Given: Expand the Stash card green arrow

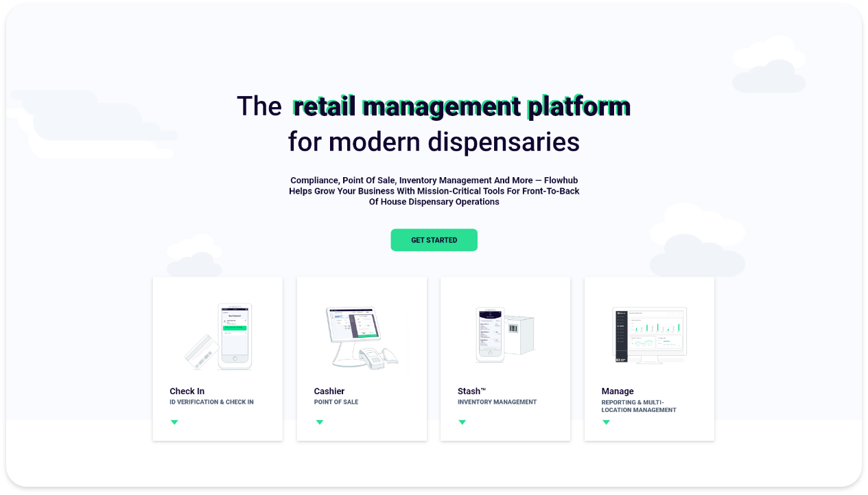Looking at the screenshot, I should (x=462, y=422).
